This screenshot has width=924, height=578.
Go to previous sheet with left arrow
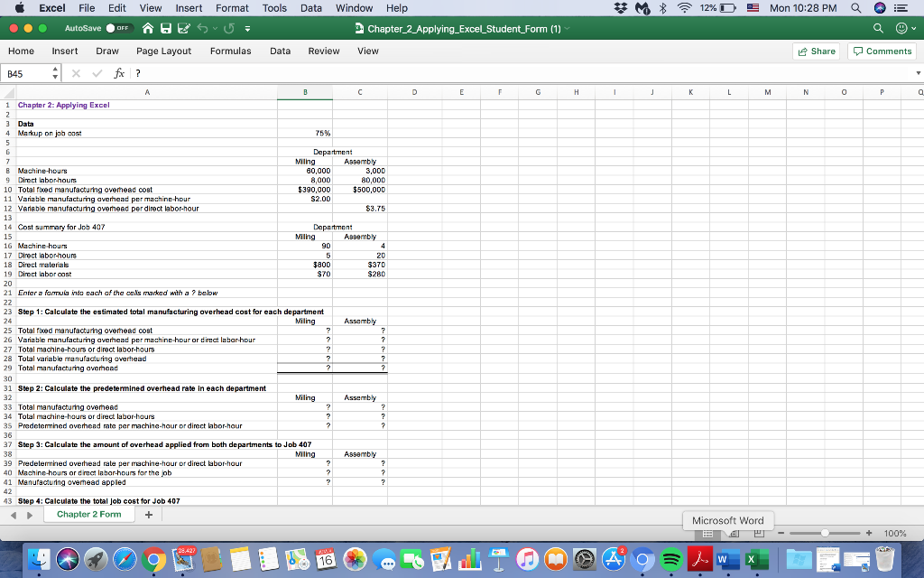click(x=14, y=515)
